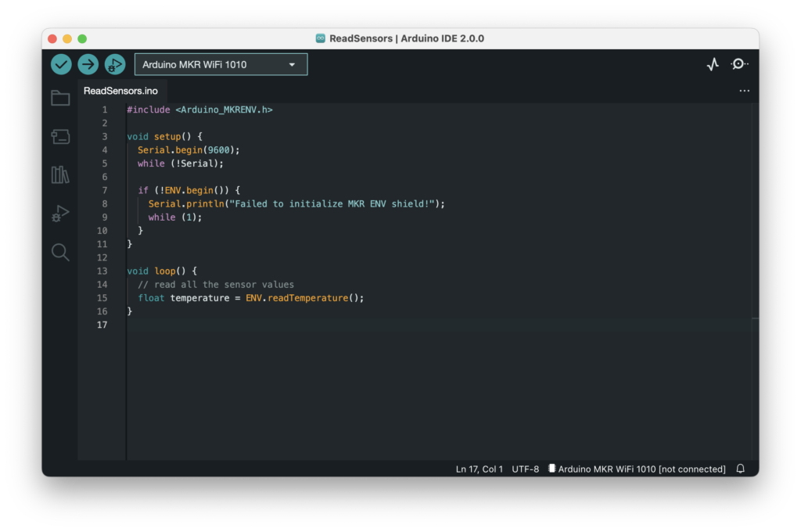The image size is (801, 532).
Task: Open the editor tab options ellipsis menu
Action: pos(745,91)
